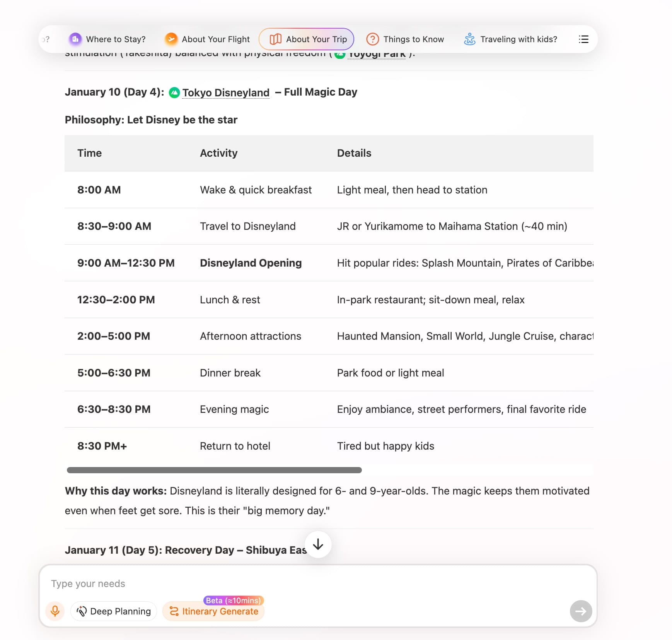Screen dimensions: 672x640
Task: Toggle the Deep Planning mode
Action: (114, 611)
